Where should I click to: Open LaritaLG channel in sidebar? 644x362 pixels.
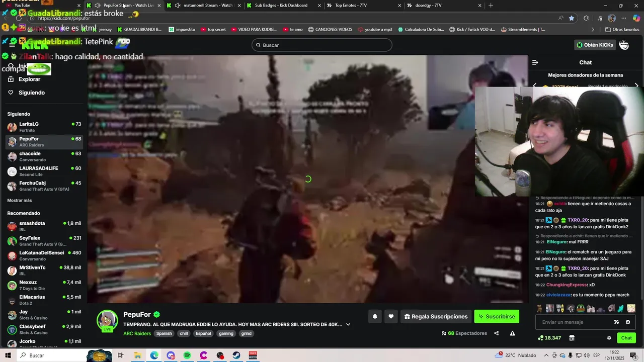tap(44, 127)
